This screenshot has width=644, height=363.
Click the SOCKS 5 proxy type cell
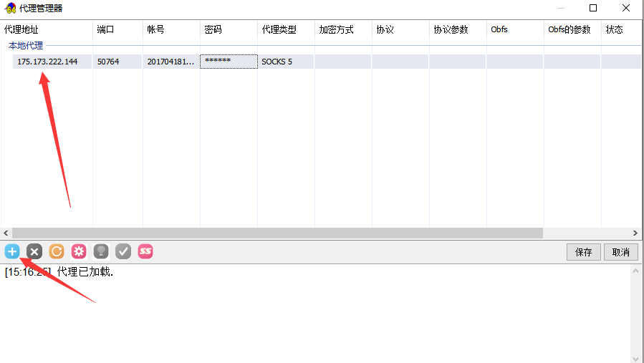[286, 62]
